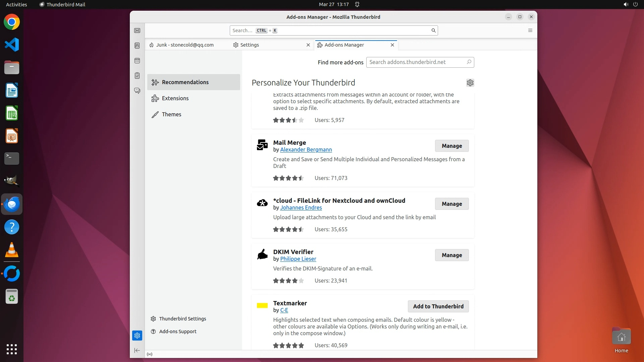Viewport: 644px width, 362px height.
Task: Open Philippe Lieser author link
Action: [298, 259]
